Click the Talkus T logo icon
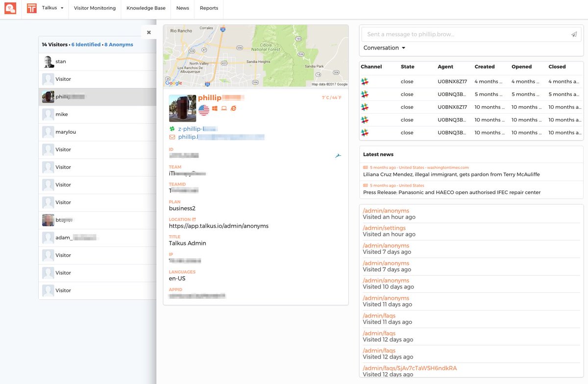 pos(32,8)
